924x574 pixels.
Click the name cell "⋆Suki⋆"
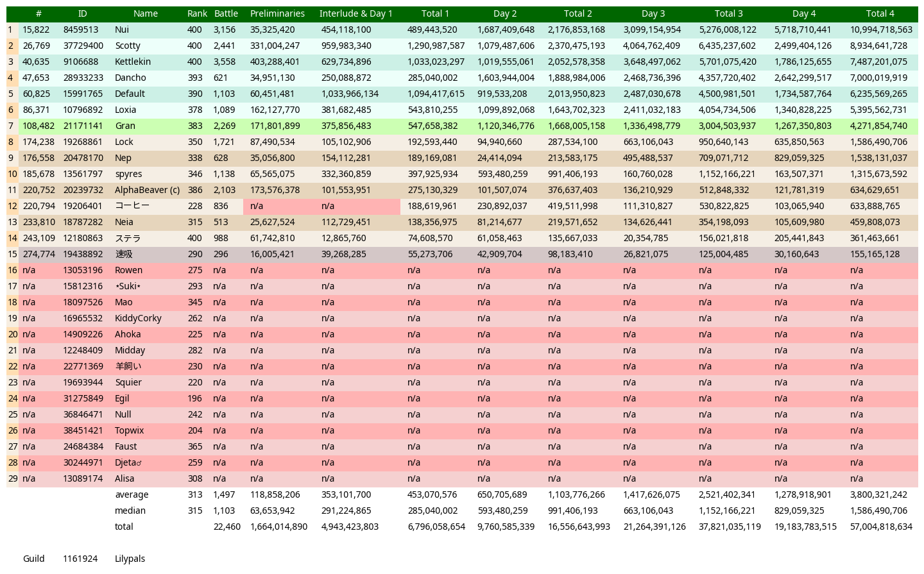click(x=128, y=286)
